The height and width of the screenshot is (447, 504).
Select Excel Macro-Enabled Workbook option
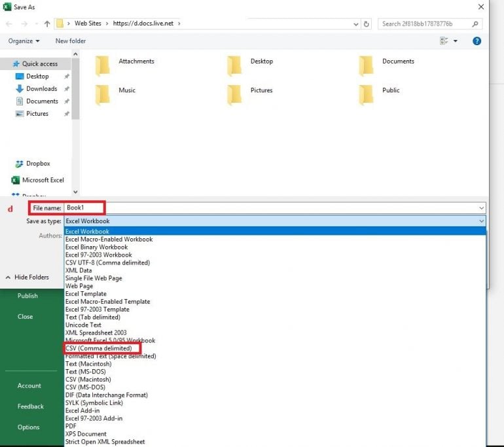109,240
